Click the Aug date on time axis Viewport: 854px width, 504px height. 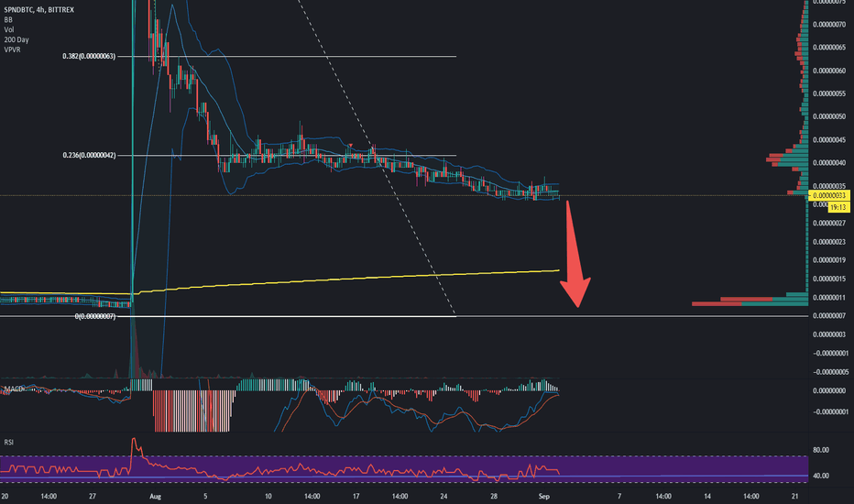click(x=155, y=497)
